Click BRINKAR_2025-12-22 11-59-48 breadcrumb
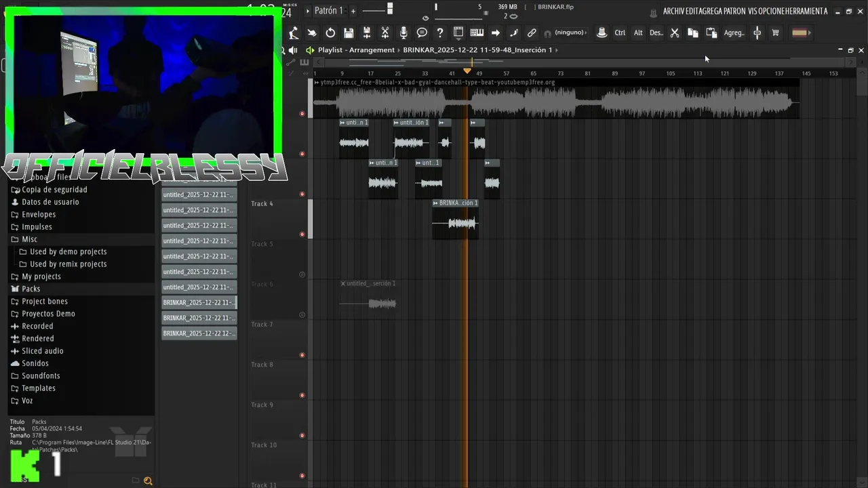 (x=477, y=50)
